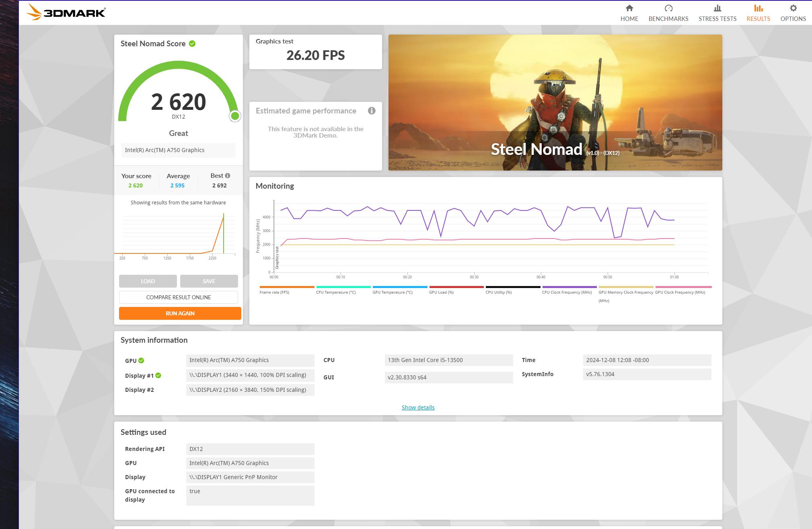Click the orange RUN AGAIN button

[x=180, y=313]
